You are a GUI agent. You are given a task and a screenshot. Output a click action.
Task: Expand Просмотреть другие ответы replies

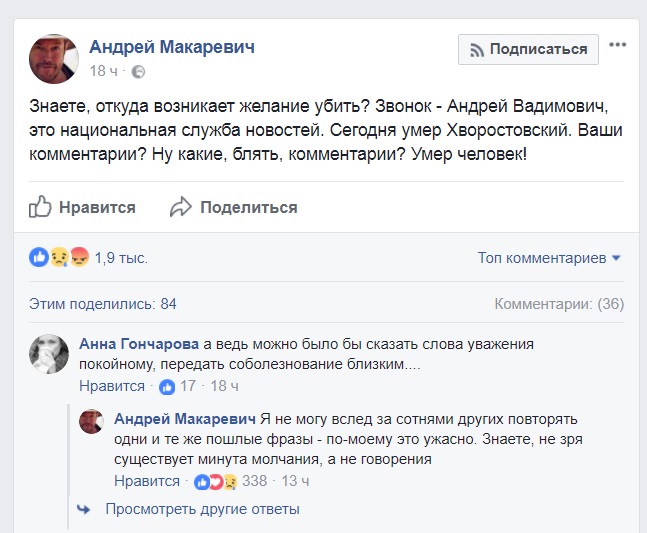click(202, 509)
